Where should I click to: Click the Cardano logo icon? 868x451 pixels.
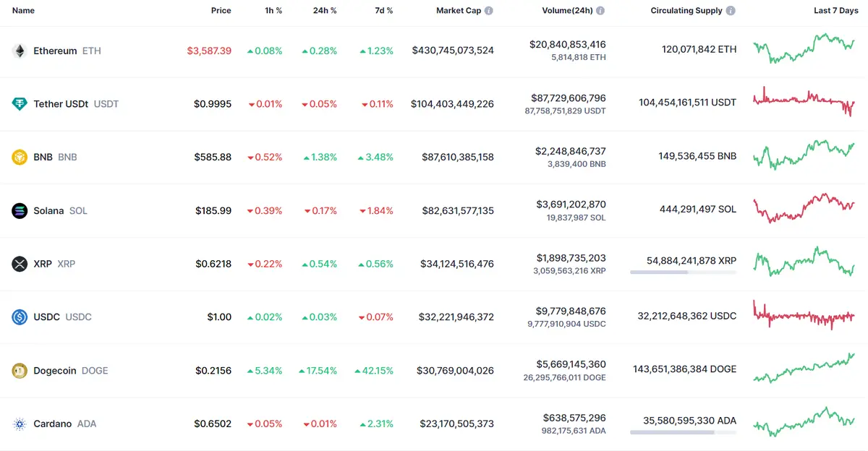(x=20, y=424)
